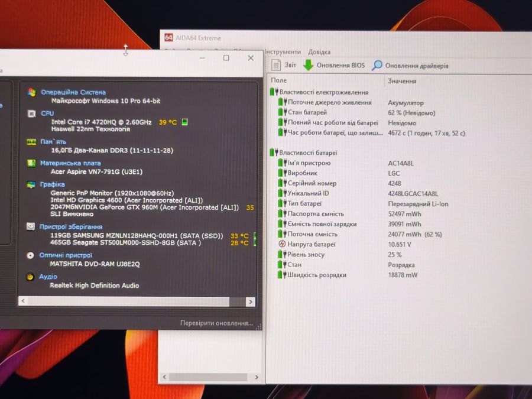Click battery icon beside Швидкість розрядки
Viewport: 532px width, 399px height.
[283, 274]
